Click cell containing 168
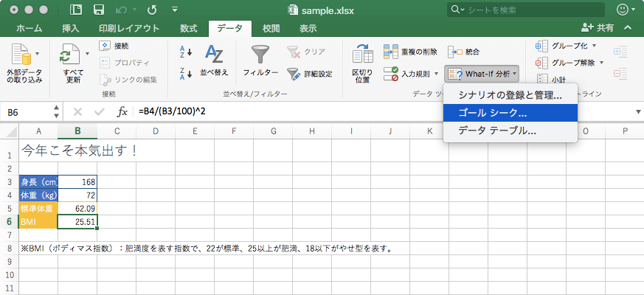The width and height of the screenshot is (644, 295). [x=77, y=182]
